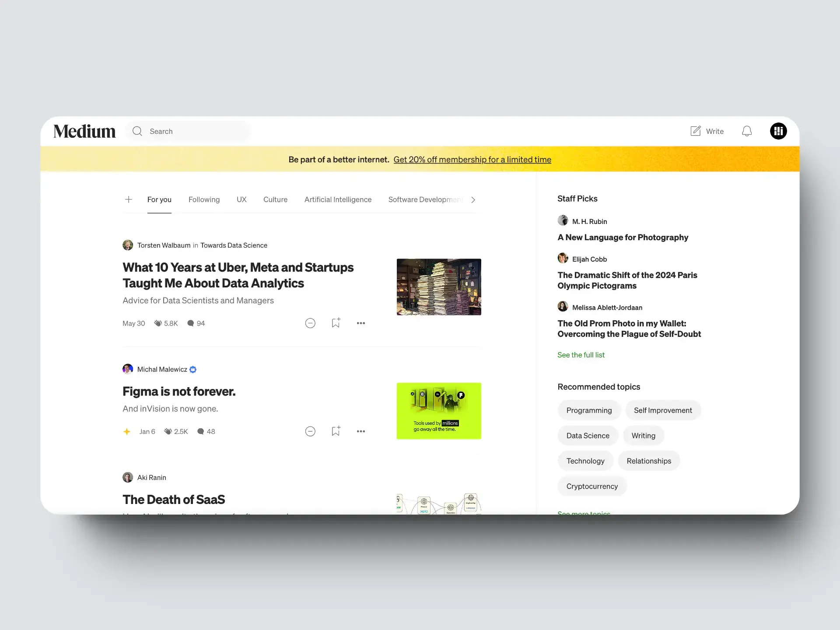The width and height of the screenshot is (840, 630).
Task: Click the more options ellipsis on Figma article
Action: (x=360, y=431)
